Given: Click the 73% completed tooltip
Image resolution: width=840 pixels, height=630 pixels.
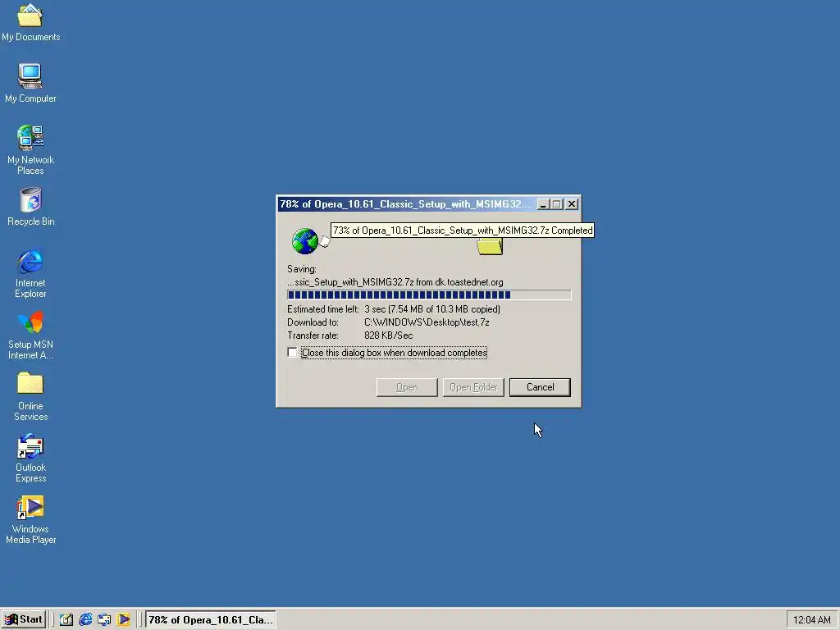Looking at the screenshot, I should (463, 231).
